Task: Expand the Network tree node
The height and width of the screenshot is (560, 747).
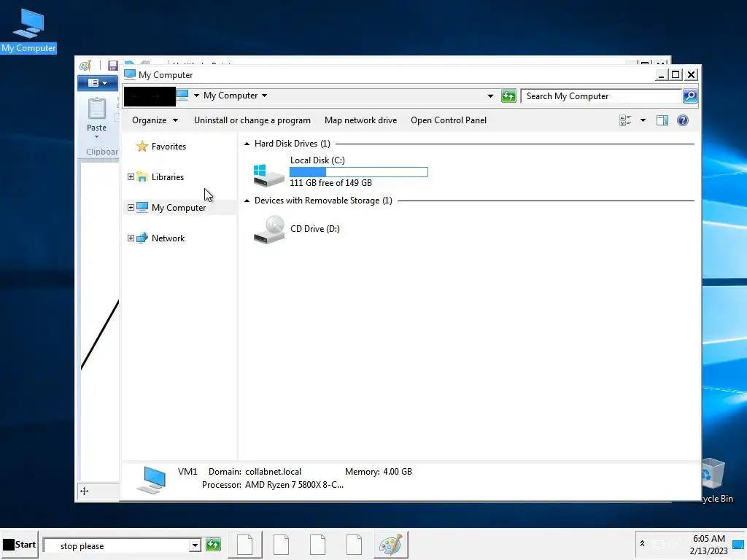Action: click(x=131, y=238)
